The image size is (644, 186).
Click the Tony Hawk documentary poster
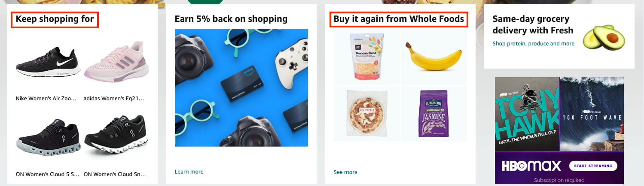527,114
